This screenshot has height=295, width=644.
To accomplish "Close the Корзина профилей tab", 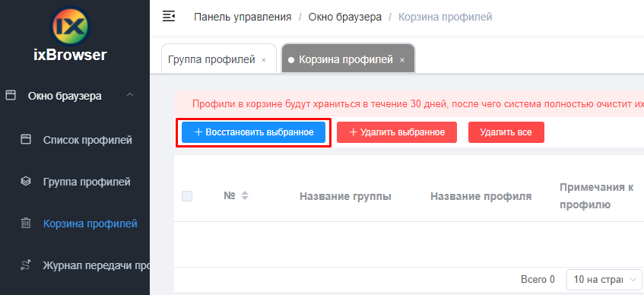I will click(402, 60).
